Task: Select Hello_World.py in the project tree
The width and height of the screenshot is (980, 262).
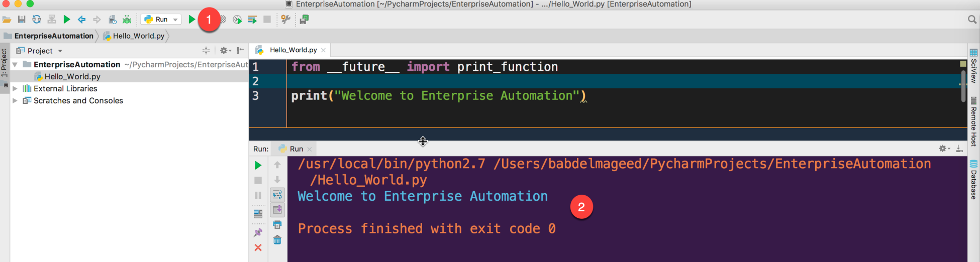Action: (x=72, y=76)
